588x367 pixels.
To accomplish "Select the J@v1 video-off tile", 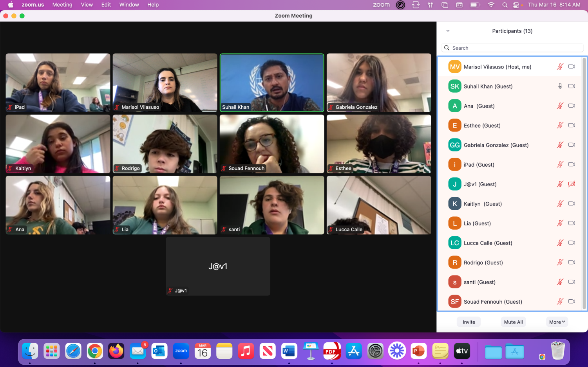I will 218,266.
